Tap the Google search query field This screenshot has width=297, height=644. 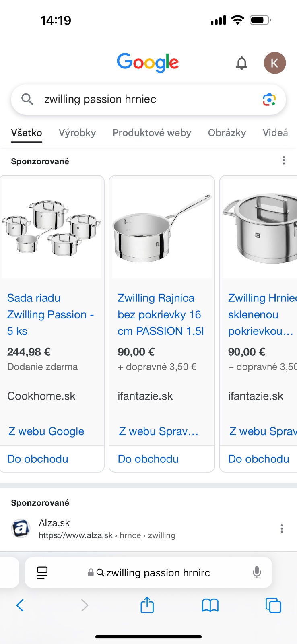click(x=145, y=99)
